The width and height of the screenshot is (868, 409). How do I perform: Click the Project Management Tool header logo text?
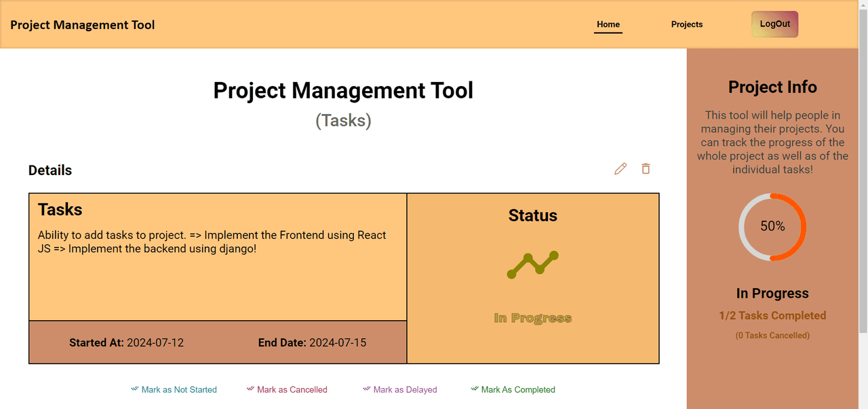(x=83, y=25)
